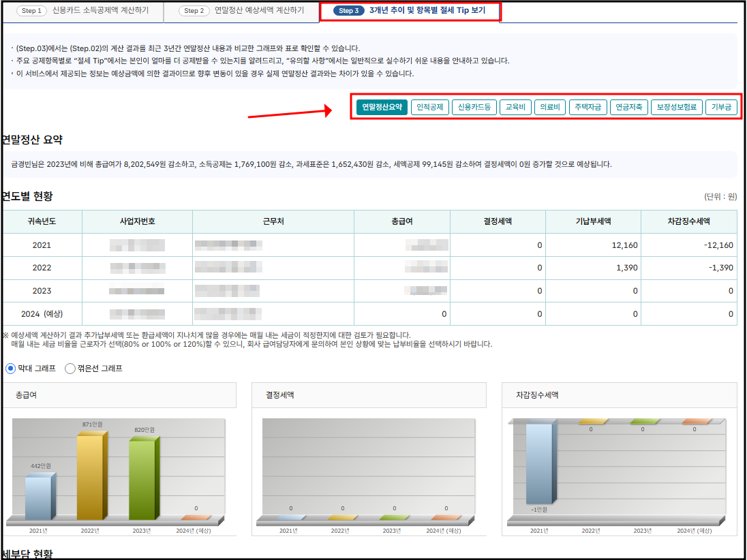Screen dimensions: 747x560
Task: Click the 총급여 column header
Action: 401,221
